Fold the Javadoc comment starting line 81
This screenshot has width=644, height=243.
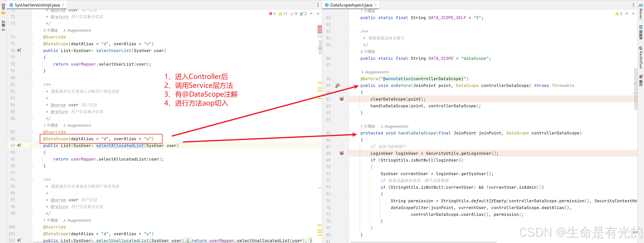(x=31, y=84)
